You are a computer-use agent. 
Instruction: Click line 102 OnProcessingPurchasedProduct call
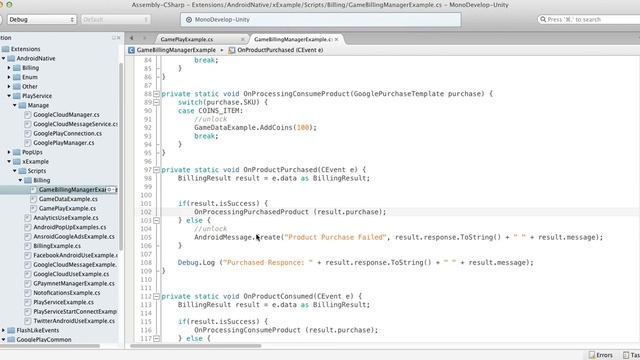pyautogui.click(x=290, y=212)
